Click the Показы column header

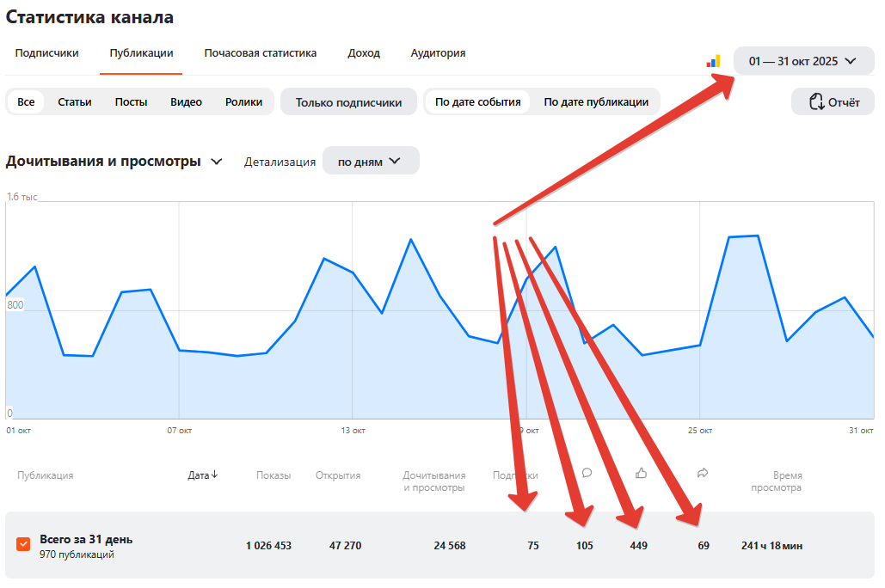tap(273, 475)
